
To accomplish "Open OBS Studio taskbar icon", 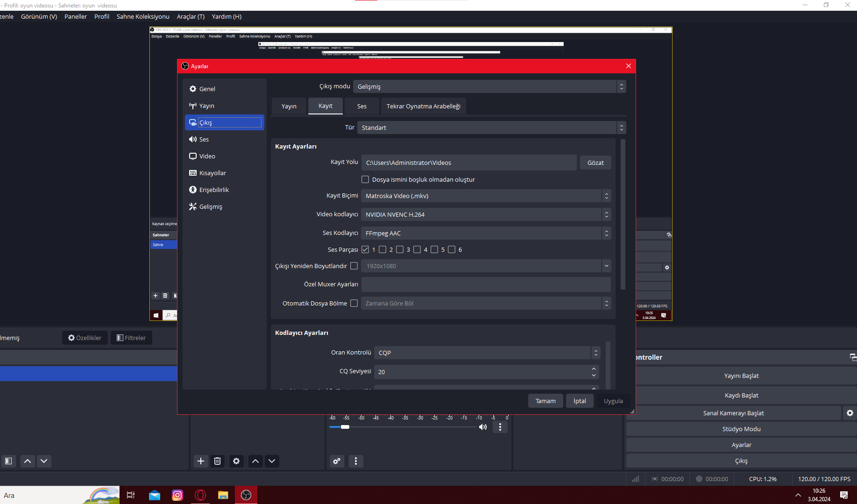I will point(246,495).
